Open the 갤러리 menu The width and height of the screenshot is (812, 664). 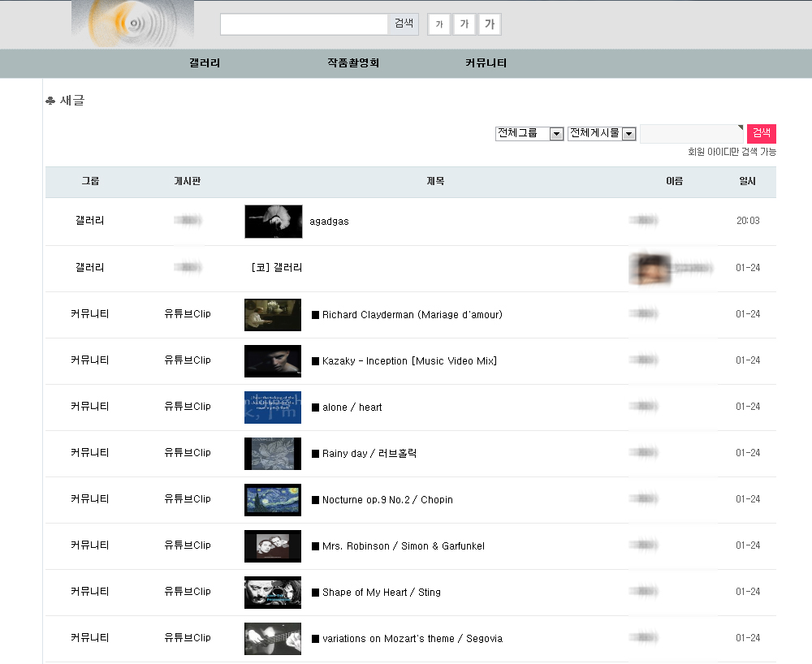(x=205, y=63)
